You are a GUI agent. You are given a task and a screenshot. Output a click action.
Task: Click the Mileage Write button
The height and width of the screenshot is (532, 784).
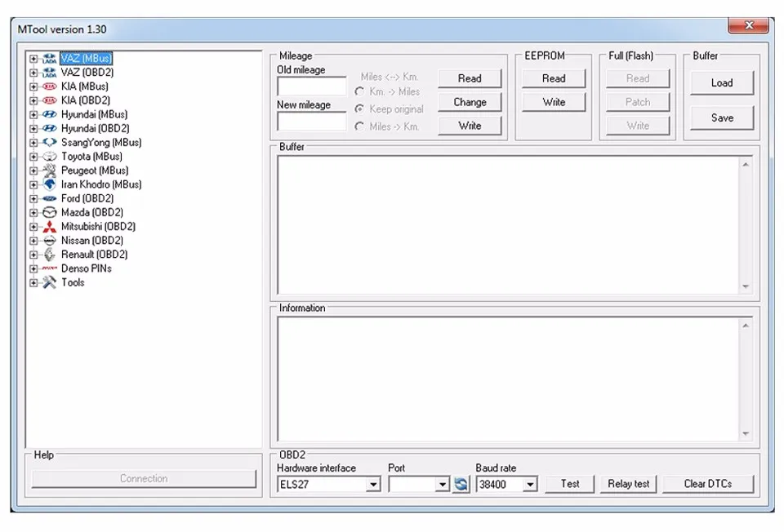point(470,126)
